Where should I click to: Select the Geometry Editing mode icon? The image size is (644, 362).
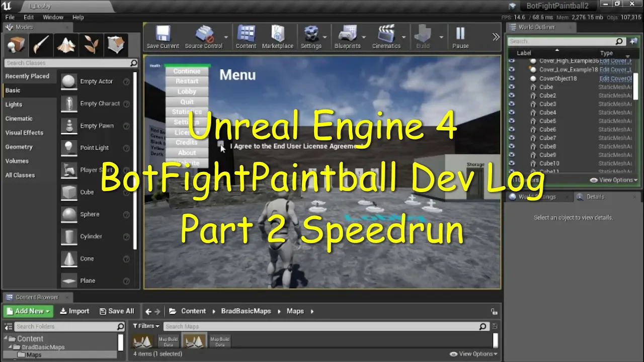tap(116, 45)
